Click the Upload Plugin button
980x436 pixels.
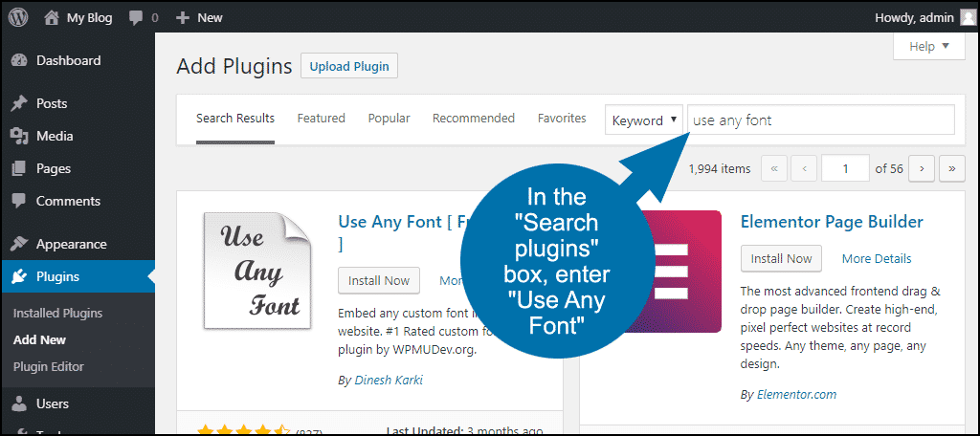pyautogui.click(x=349, y=66)
